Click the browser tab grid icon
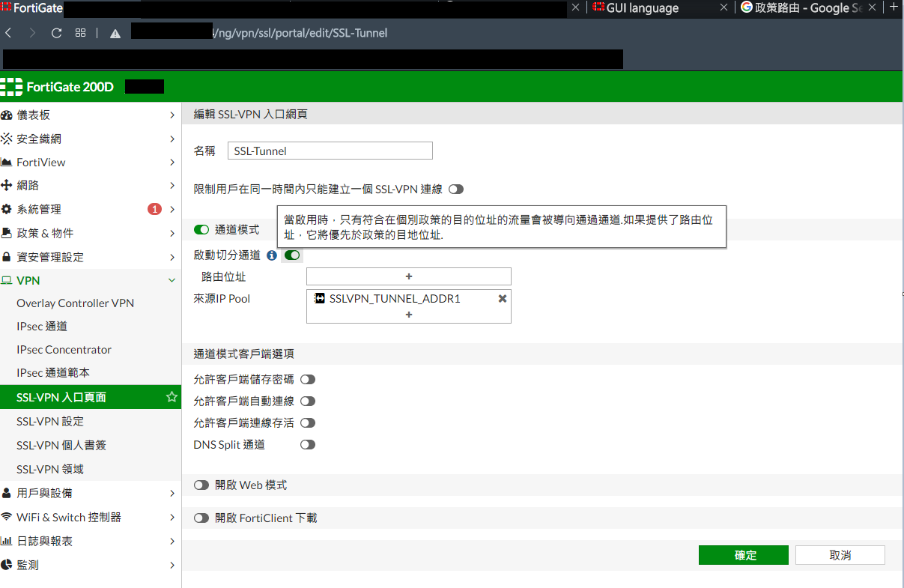The width and height of the screenshot is (904, 588). (80, 33)
